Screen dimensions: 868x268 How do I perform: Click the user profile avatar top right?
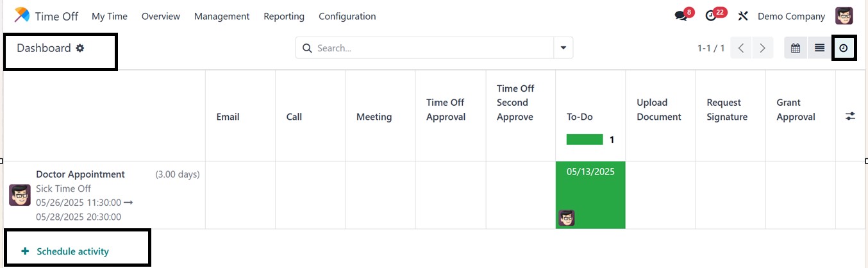coord(844,16)
